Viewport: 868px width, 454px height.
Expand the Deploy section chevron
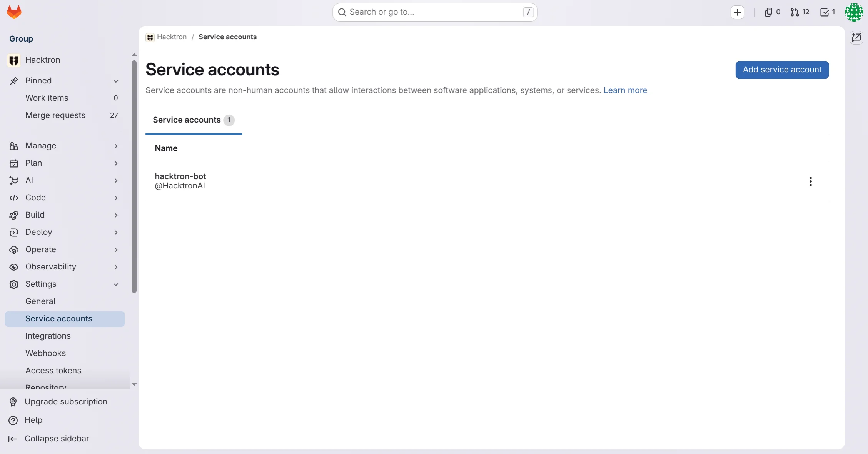click(116, 232)
